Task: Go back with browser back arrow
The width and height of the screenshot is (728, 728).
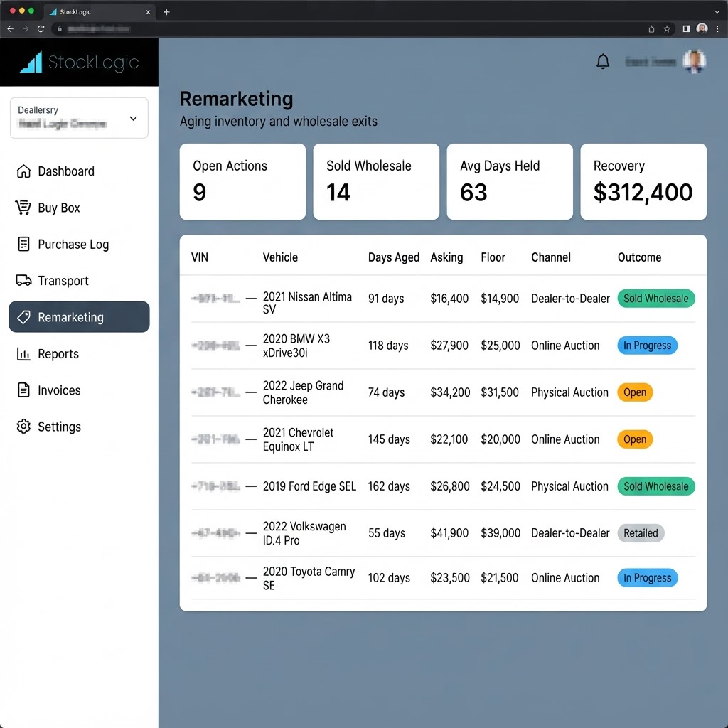Action: [10, 28]
